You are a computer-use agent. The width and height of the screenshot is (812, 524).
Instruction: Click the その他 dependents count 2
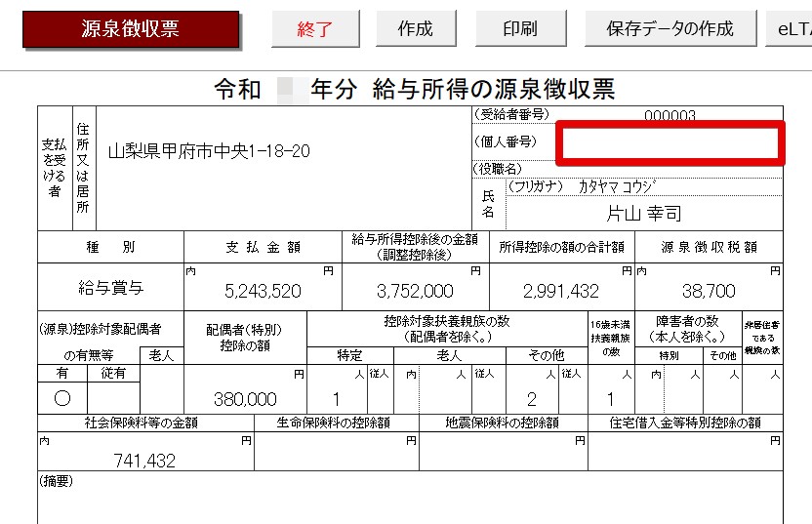pos(532,399)
